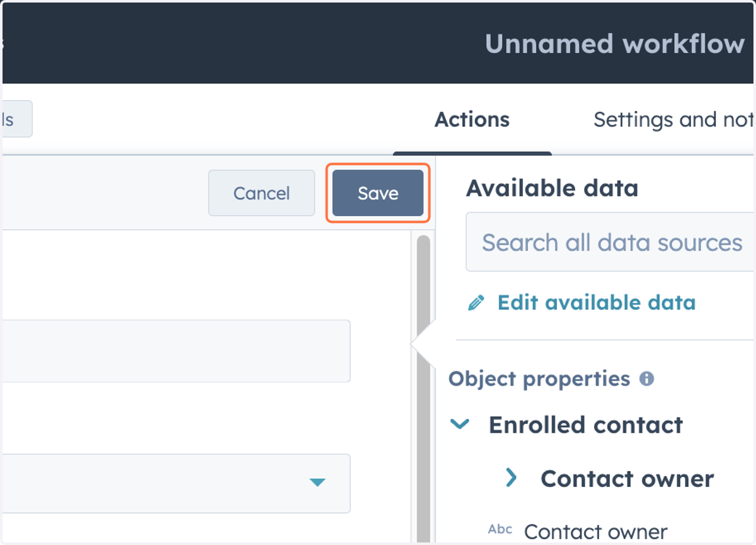
Task: Click the Available data heading
Action: [x=552, y=188]
